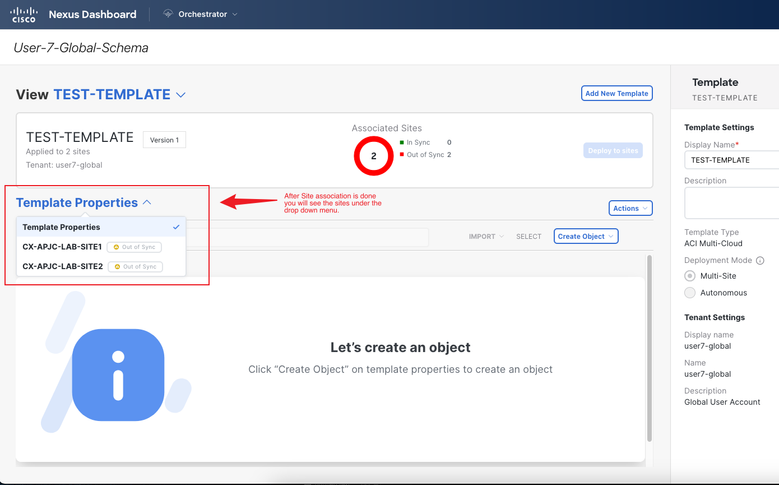The width and height of the screenshot is (779, 485).
Task: Click the vertical scrollbar of object pane
Action: (x=649, y=348)
